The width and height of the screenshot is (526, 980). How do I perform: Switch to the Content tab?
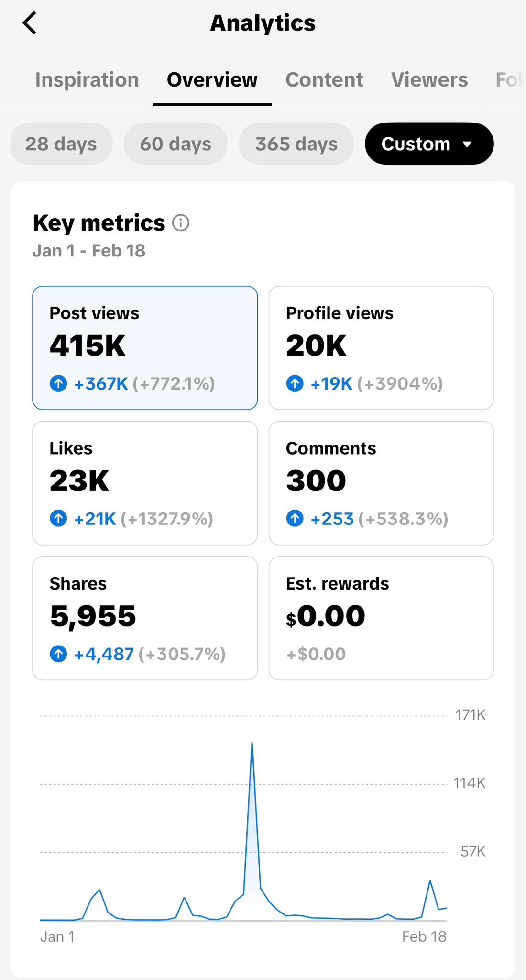pyautogui.click(x=324, y=80)
